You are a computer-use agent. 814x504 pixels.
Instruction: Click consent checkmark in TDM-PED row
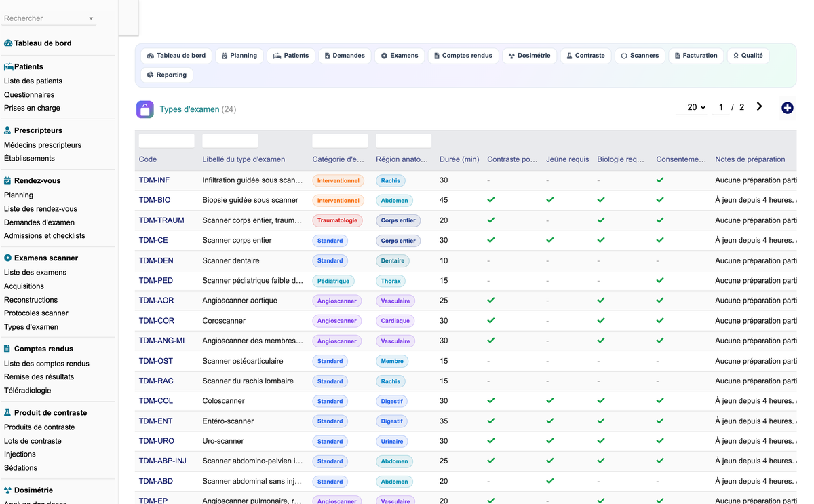click(660, 280)
